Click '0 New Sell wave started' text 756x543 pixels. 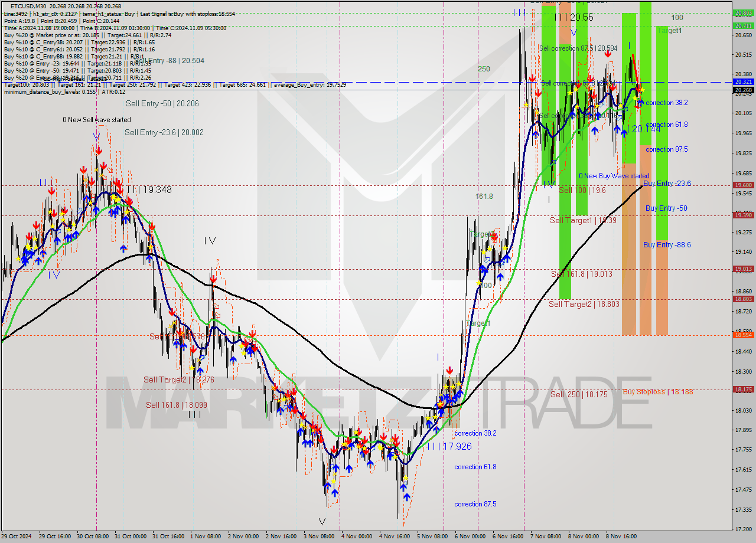97,120
